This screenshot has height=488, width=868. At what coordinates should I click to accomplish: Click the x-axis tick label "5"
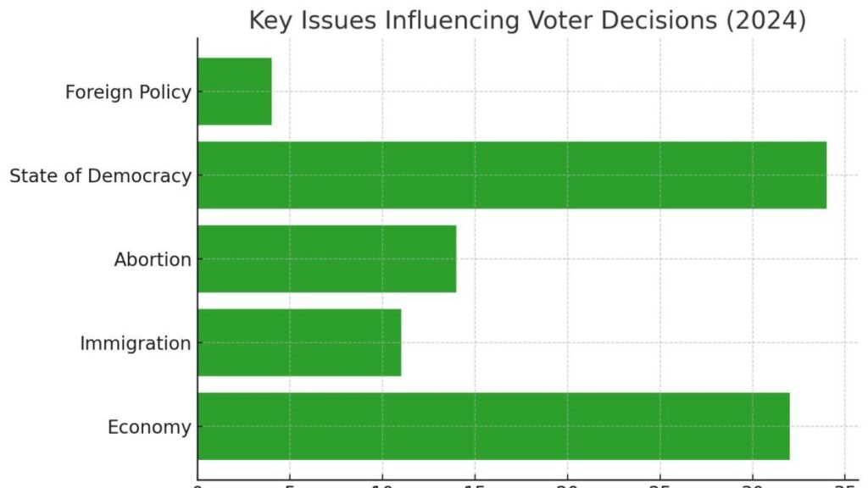coord(290,485)
